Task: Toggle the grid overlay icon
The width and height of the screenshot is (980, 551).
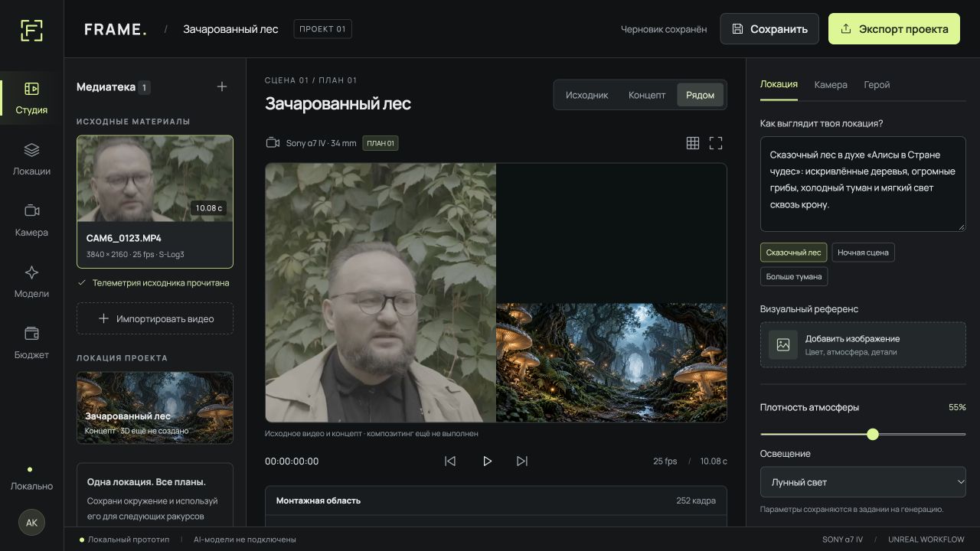Action: click(x=693, y=143)
